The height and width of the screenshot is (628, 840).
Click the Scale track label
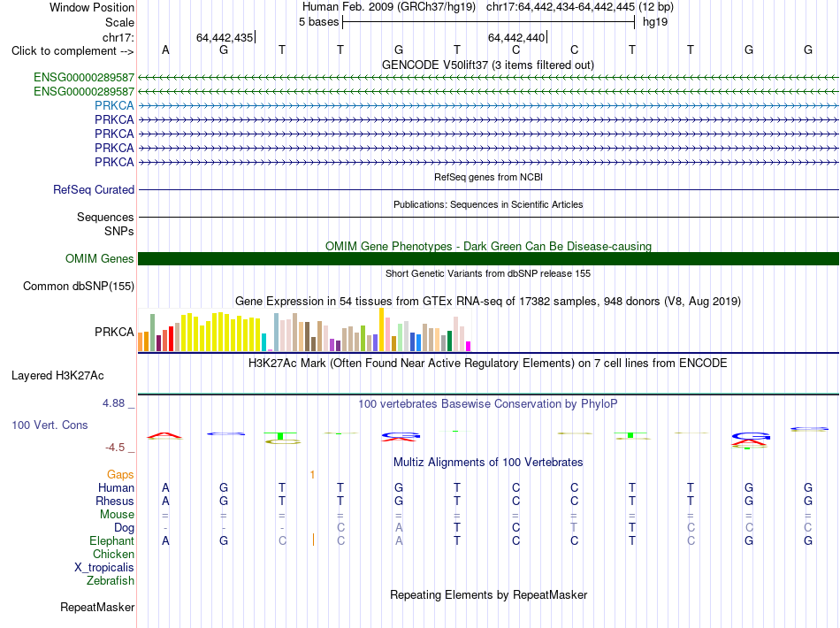tap(119, 22)
